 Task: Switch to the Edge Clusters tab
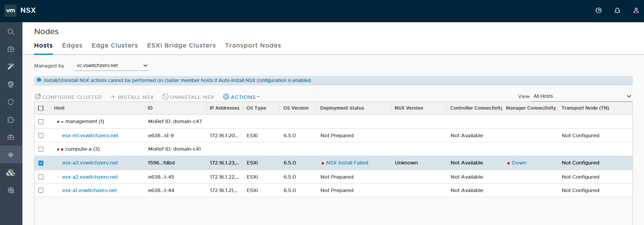[x=114, y=45]
